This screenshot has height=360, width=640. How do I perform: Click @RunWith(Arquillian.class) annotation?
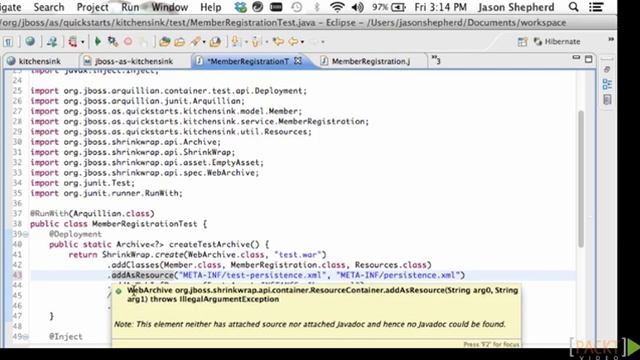[x=92, y=213]
